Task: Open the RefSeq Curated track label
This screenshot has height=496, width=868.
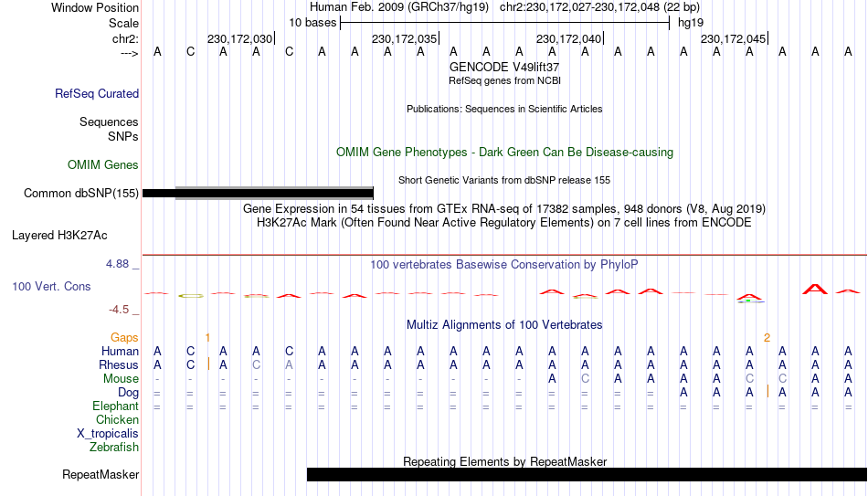Action: 96,93
